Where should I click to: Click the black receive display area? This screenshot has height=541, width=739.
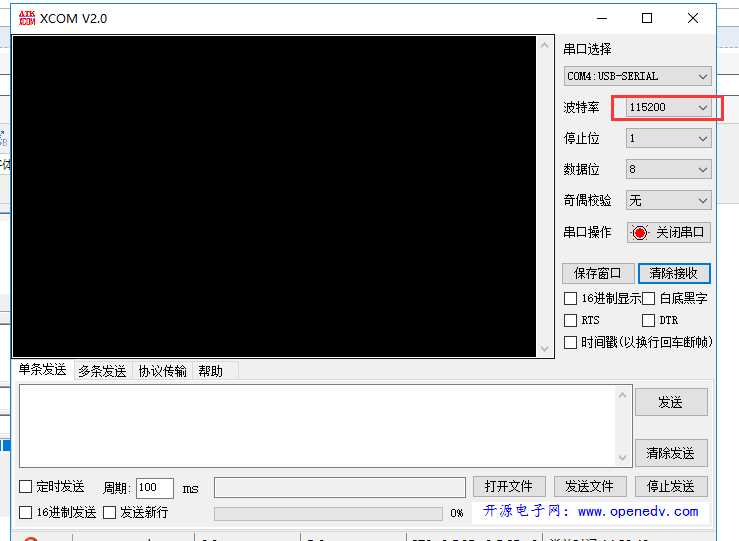tap(274, 197)
